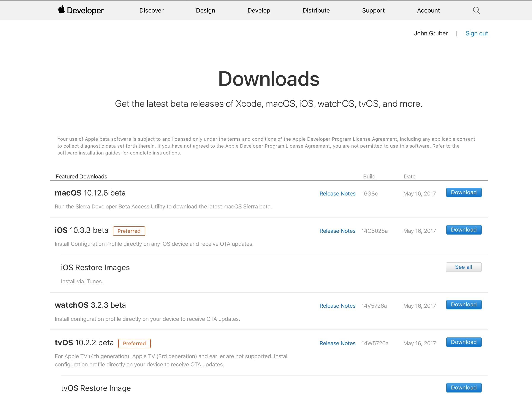The width and height of the screenshot is (532, 394).
Task: Open the Distribute nav item
Action: pos(316,11)
